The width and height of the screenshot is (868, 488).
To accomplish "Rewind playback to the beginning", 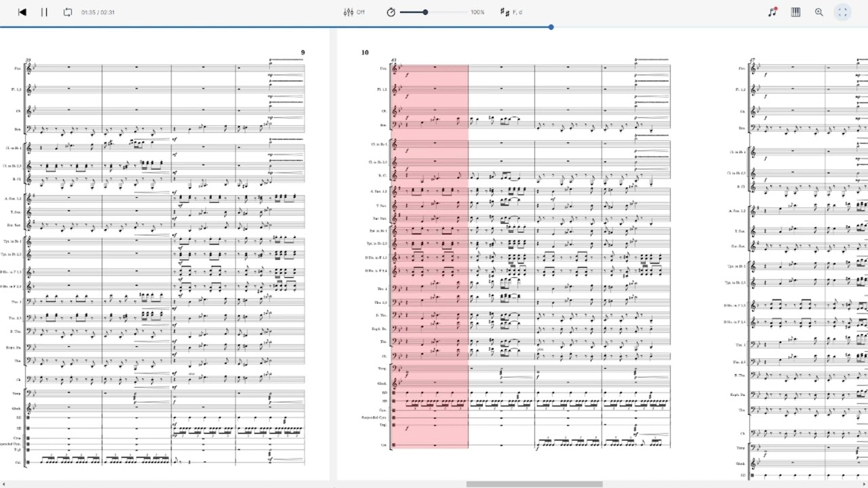I will pos(22,12).
